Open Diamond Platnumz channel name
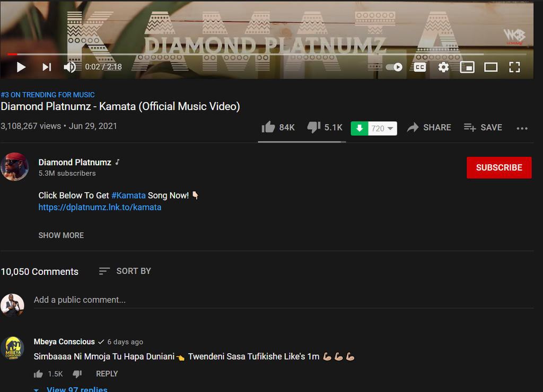 coord(75,162)
